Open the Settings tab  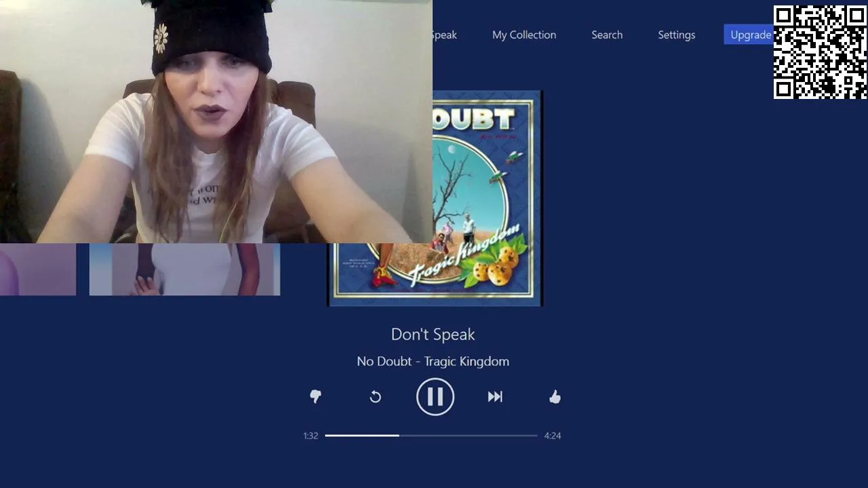pyautogui.click(x=676, y=35)
